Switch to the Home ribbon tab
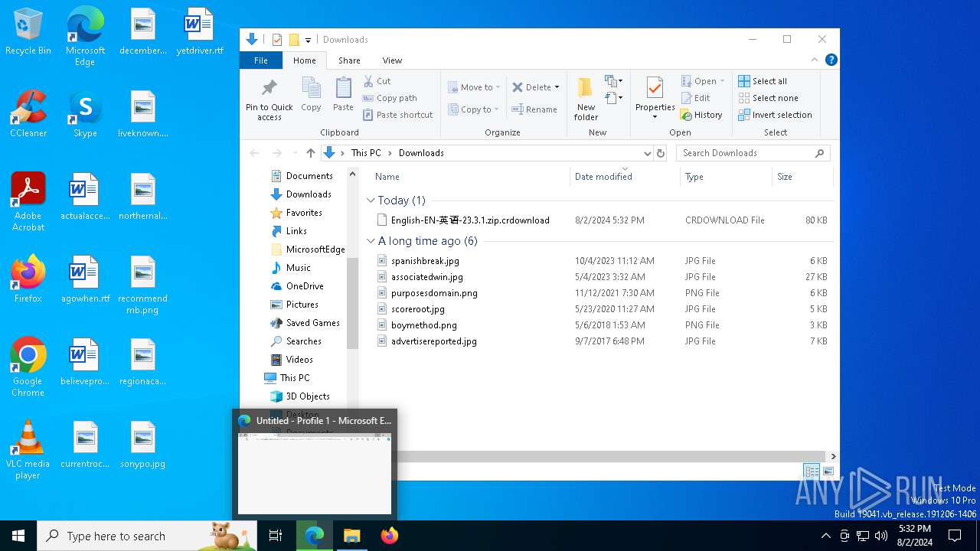 click(304, 60)
